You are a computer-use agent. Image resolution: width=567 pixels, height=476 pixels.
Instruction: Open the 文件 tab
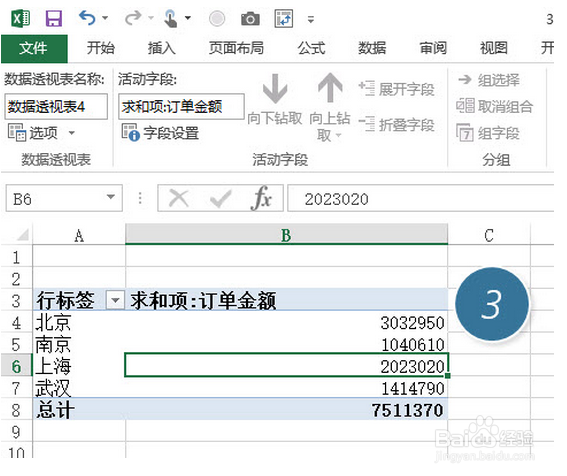click(x=34, y=48)
